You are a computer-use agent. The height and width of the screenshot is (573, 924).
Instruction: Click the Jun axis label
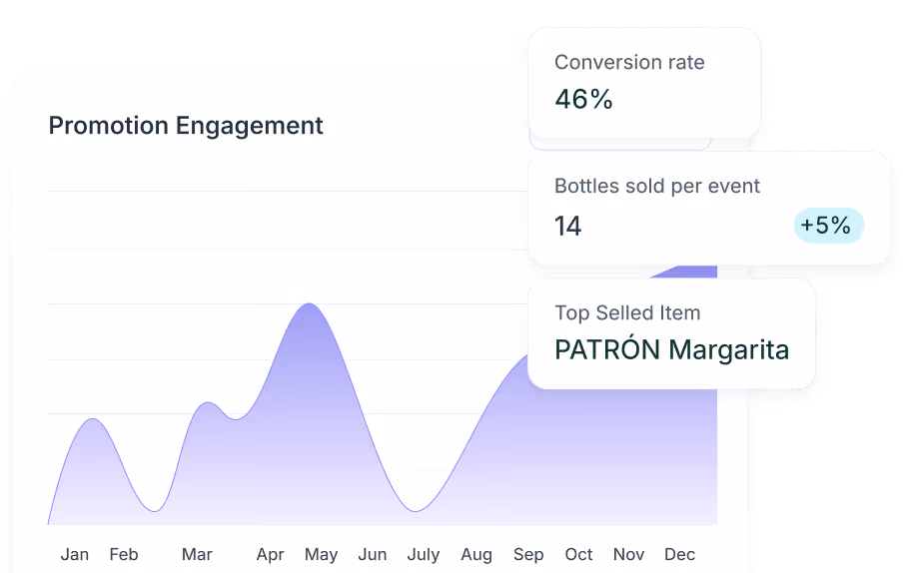(x=373, y=554)
